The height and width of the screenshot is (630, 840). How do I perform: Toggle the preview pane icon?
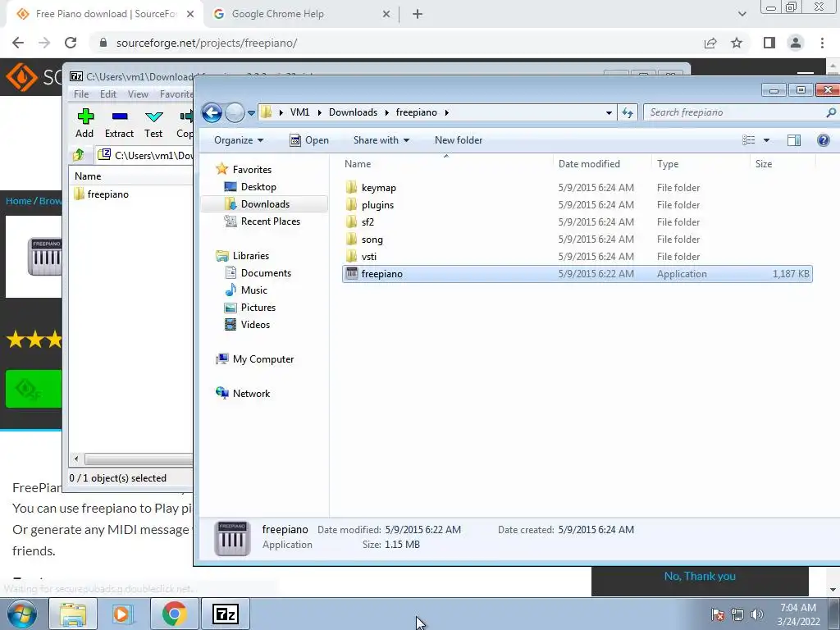point(794,140)
